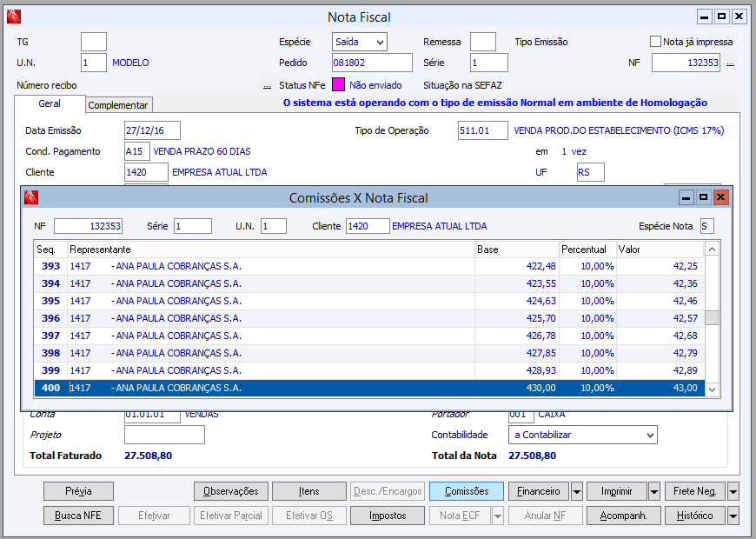Image resolution: width=756 pixels, height=539 pixels.
Task: Select commission row Seq. 394
Action: tap(370, 283)
